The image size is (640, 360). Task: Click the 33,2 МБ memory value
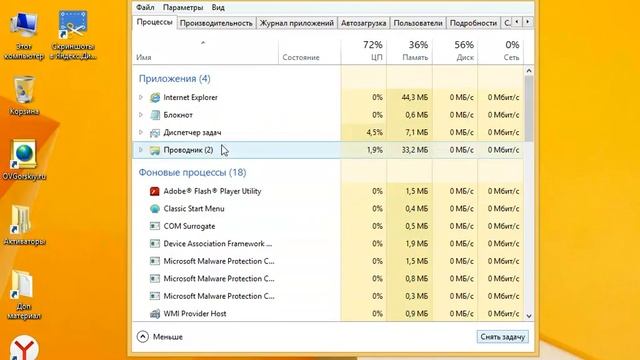415,150
